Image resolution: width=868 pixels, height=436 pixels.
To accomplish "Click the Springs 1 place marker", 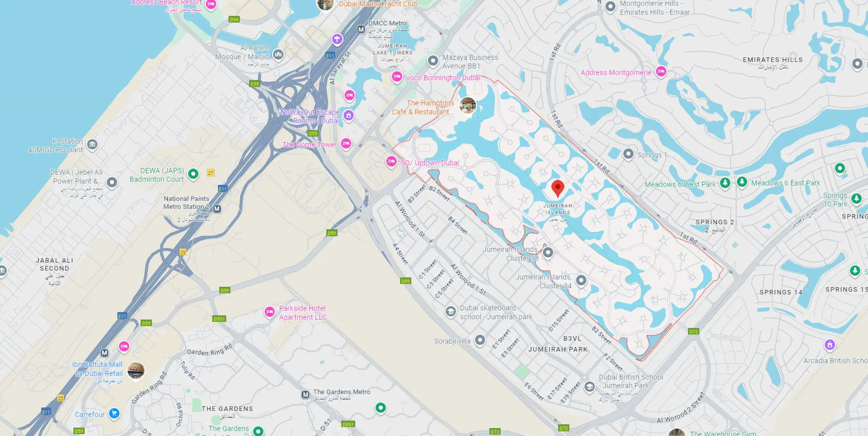I will point(629,153).
